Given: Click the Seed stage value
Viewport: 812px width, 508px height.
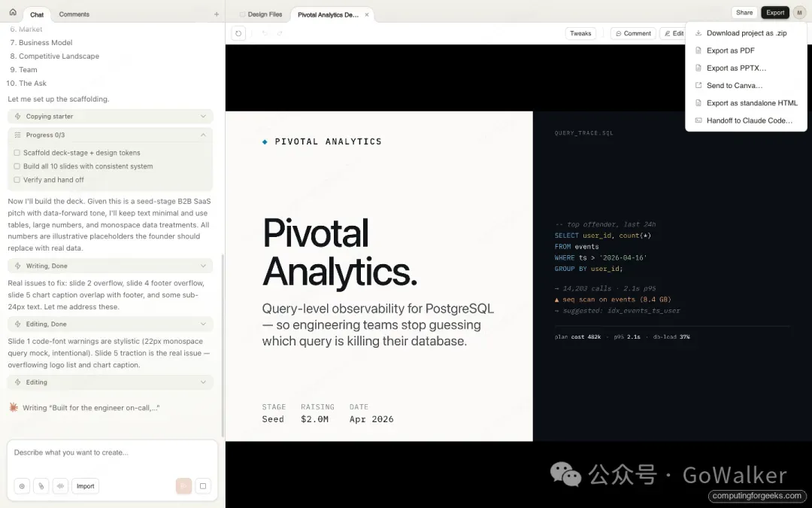Looking at the screenshot, I should click(273, 419).
